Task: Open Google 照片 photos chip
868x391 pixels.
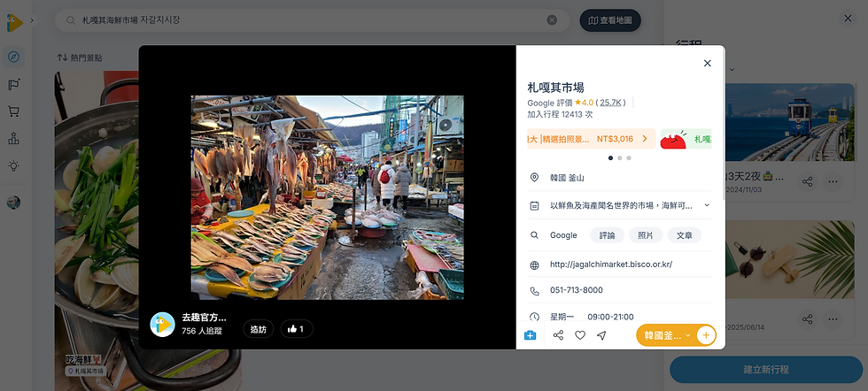Action: point(646,235)
